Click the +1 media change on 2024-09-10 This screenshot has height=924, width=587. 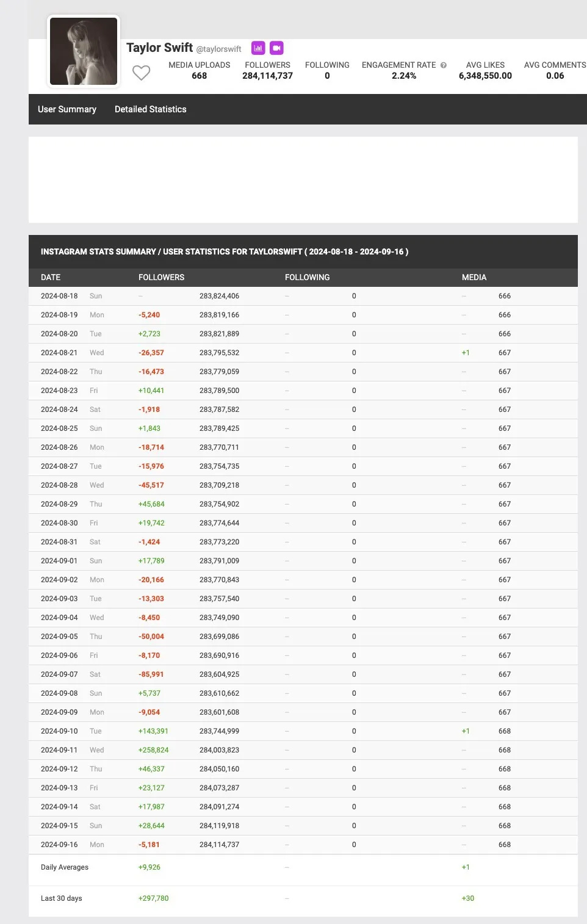[x=466, y=731]
